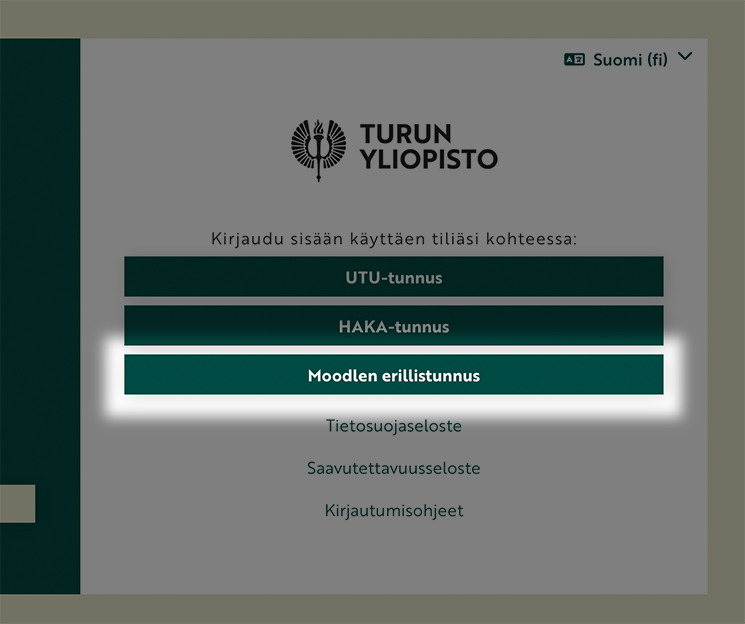Expand the language chevron arrow
Screen dimensions: 745x624
coord(684,57)
